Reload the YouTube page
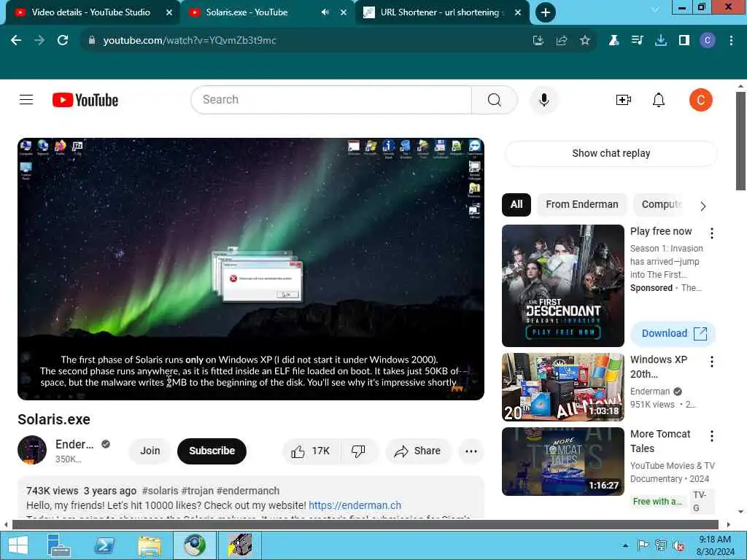Image resolution: width=747 pixels, height=560 pixels. pyautogui.click(x=63, y=41)
